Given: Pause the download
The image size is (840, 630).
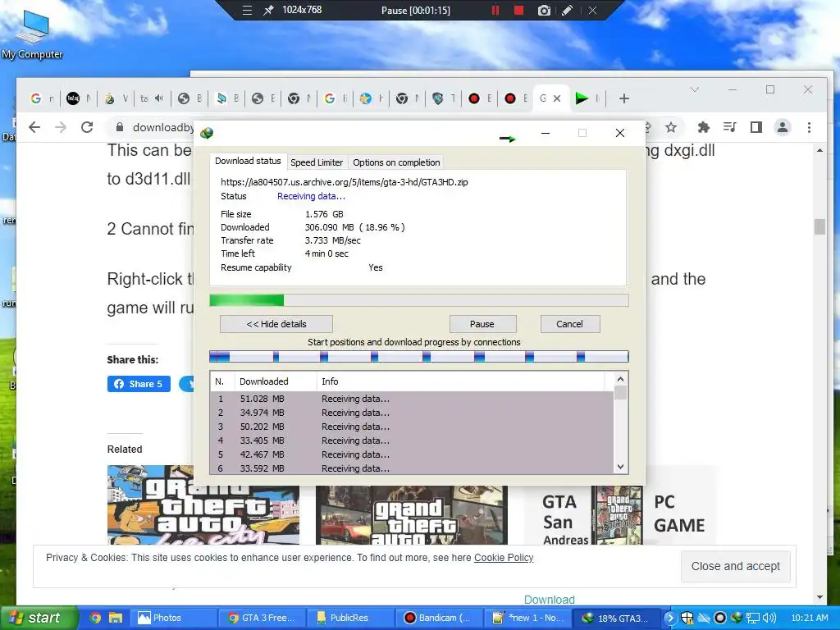Looking at the screenshot, I should pos(482,324).
